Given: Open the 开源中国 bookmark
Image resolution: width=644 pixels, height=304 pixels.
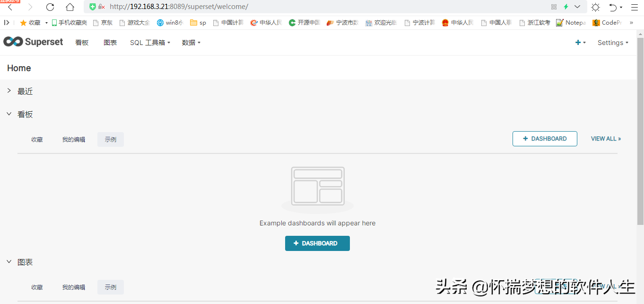Looking at the screenshot, I should [305, 22].
